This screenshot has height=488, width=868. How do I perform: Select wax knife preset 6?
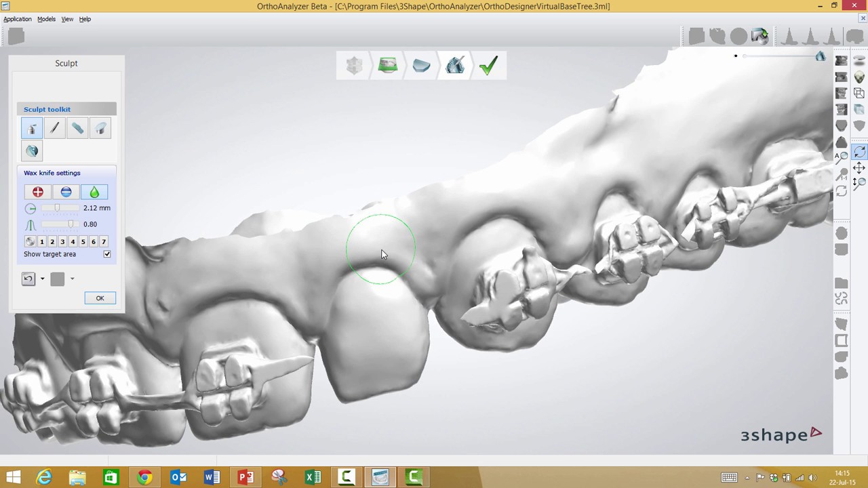tap(94, 242)
